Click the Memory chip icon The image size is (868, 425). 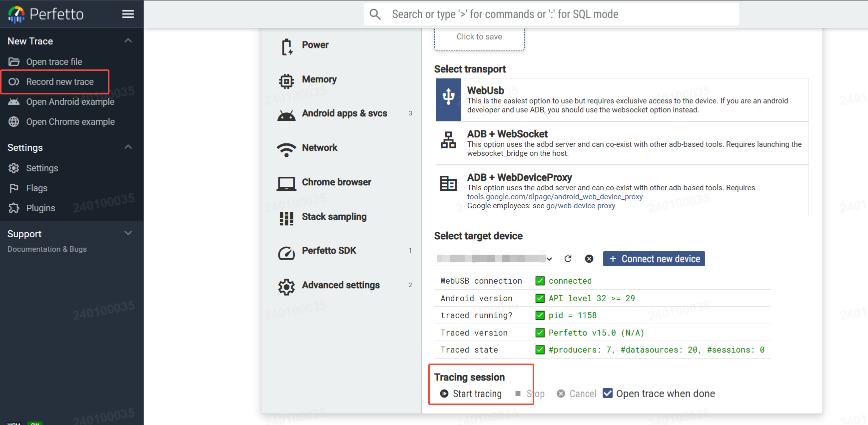coord(286,81)
